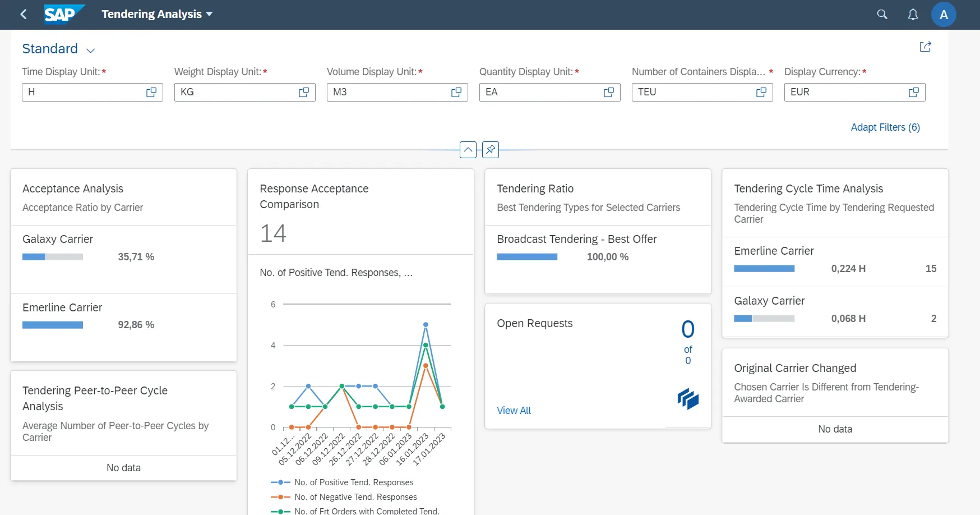Collapse the filter header with chevron
Screen dimensions: 980x515
[468, 150]
